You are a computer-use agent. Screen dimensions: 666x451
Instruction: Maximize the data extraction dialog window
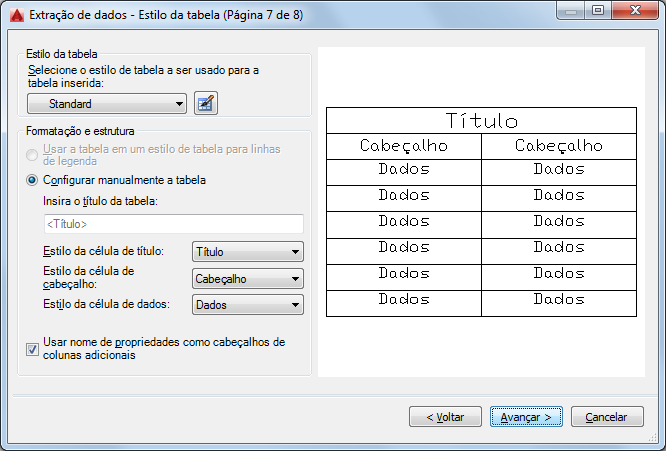598,12
